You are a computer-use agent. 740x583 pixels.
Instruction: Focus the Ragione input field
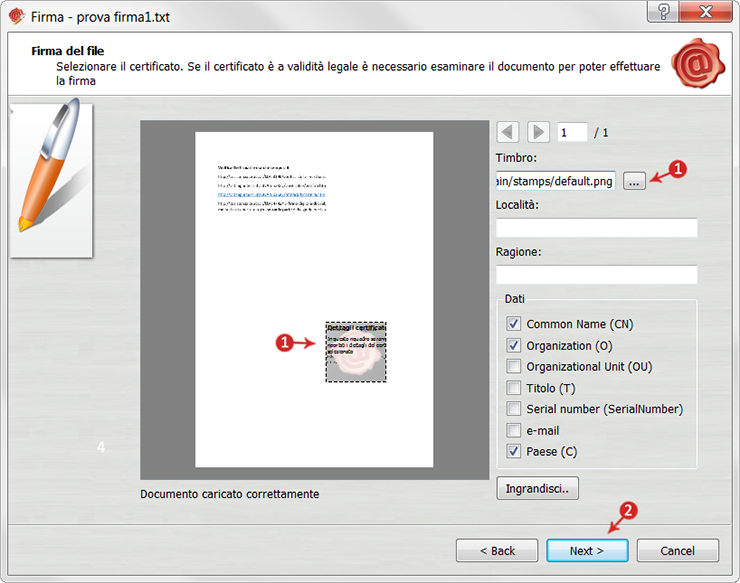(x=596, y=274)
